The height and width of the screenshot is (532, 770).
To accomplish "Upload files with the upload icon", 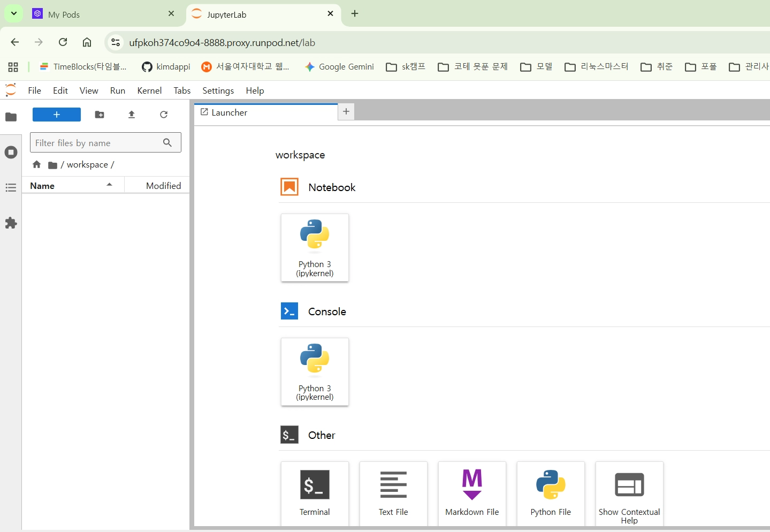I will click(132, 115).
